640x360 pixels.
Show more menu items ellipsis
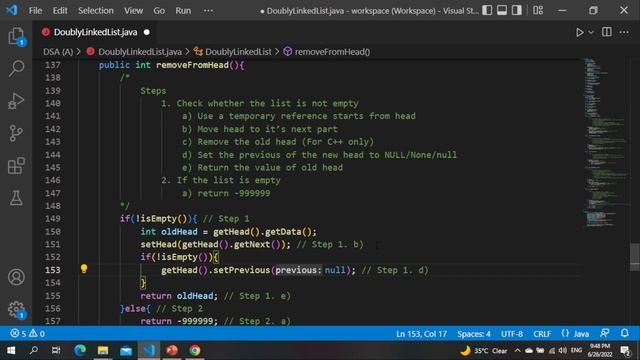[x=208, y=11]
